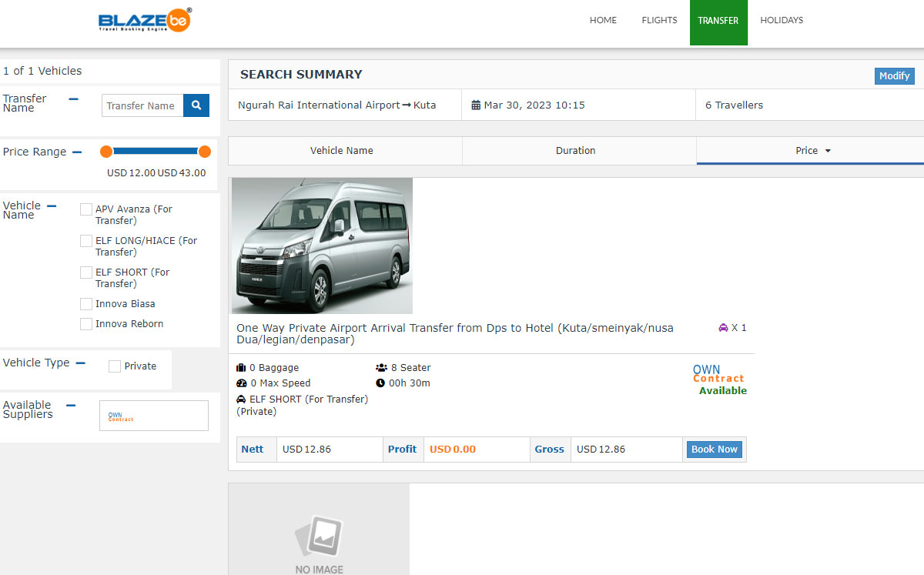Tick the Private vehicle type checkbox

tap(115, 366)
